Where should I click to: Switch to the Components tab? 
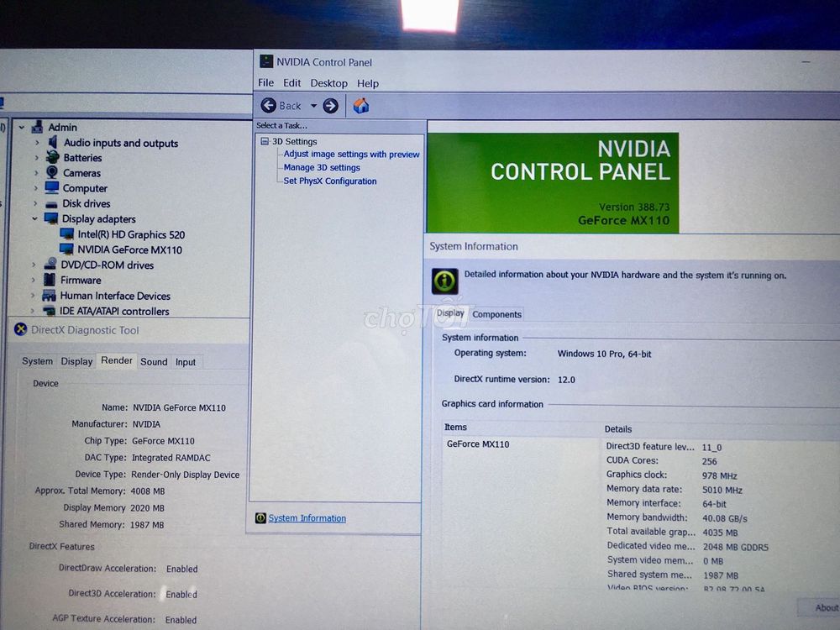point(496,314)
